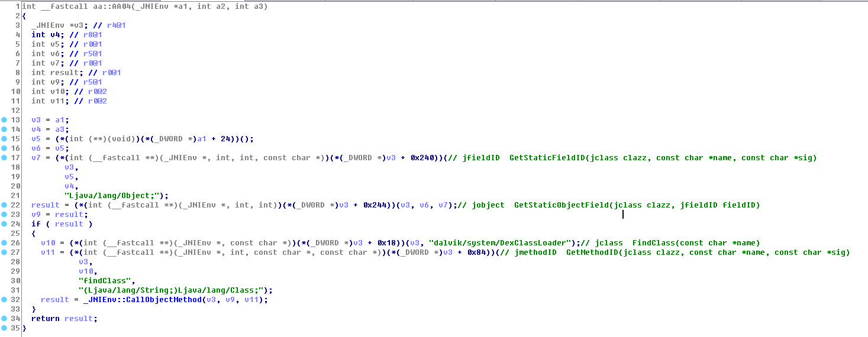868x337 pixels.
Task: Toggle breakpoint dot on line 32
Action: [4, 300]
